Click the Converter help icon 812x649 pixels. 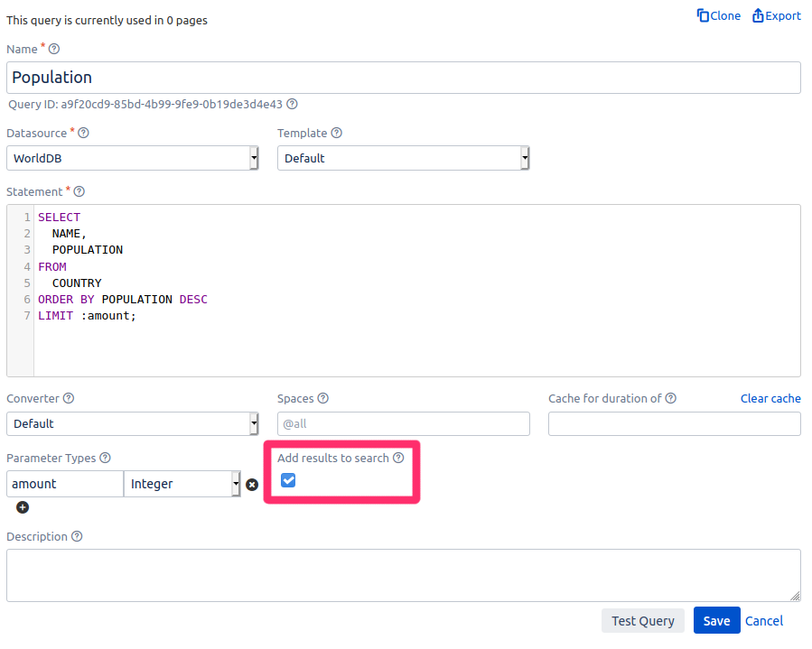[x=69, y=398]
